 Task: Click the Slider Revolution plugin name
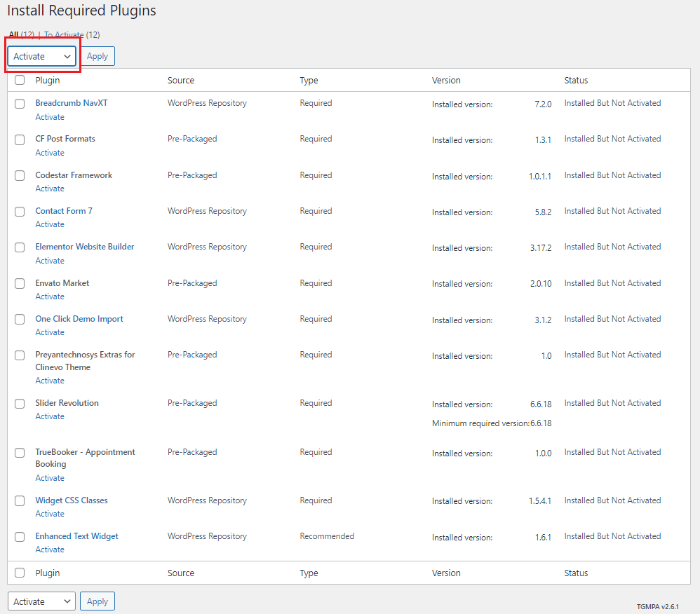[x=67, y=403]
